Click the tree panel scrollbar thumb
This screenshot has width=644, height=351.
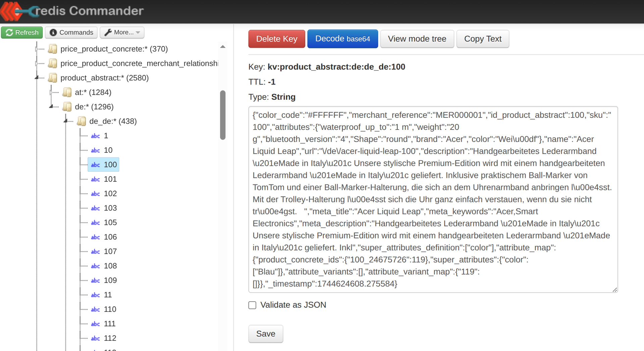[223, 115]
